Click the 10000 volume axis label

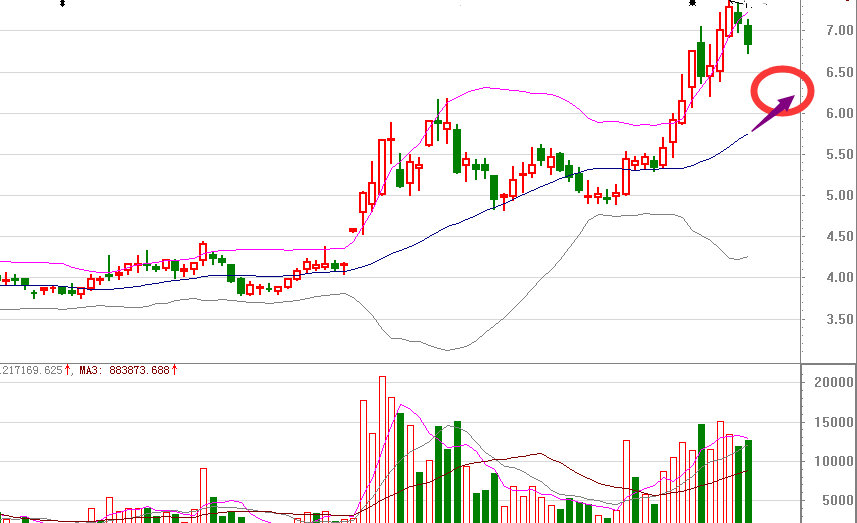point(833,461)
